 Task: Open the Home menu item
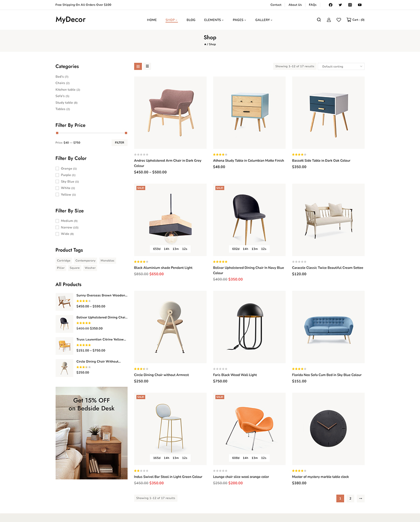coord(152,20)
